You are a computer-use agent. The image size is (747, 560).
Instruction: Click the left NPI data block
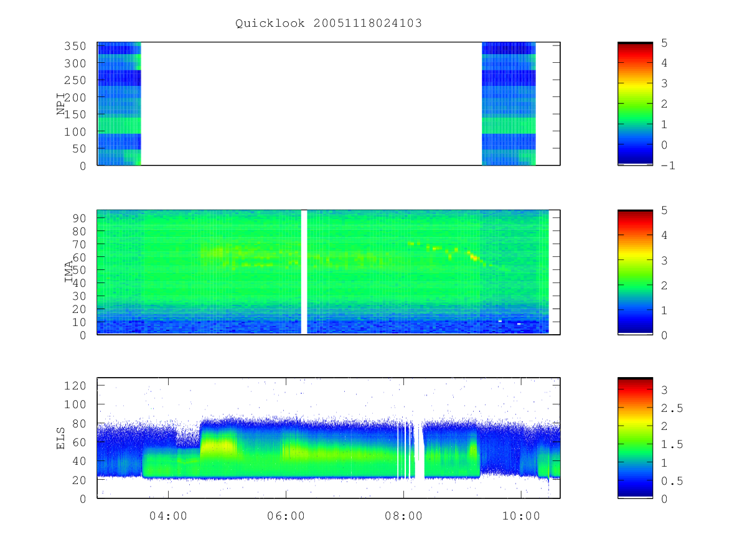[x=120, y=103]
